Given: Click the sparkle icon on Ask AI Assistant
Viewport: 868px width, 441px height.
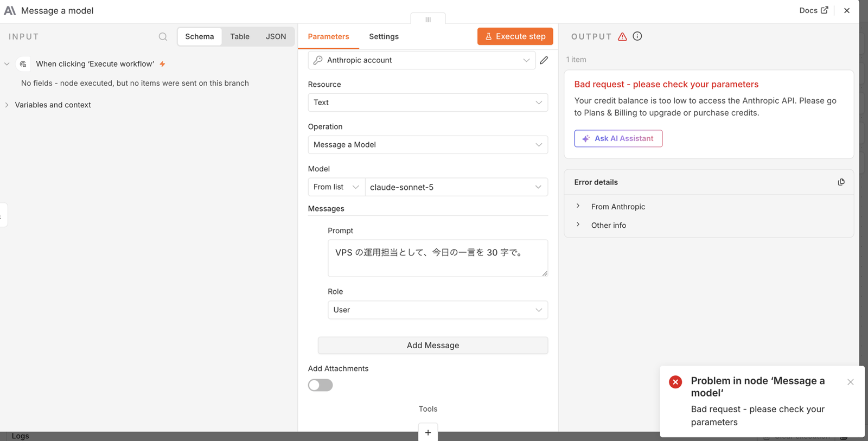Looking at the screenshot, I should click(x=586, y=138).
